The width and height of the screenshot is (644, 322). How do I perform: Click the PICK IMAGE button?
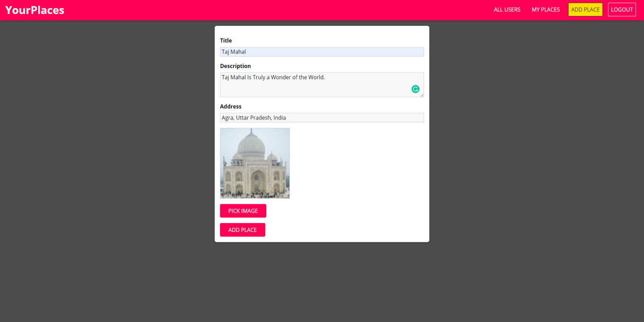243,211
